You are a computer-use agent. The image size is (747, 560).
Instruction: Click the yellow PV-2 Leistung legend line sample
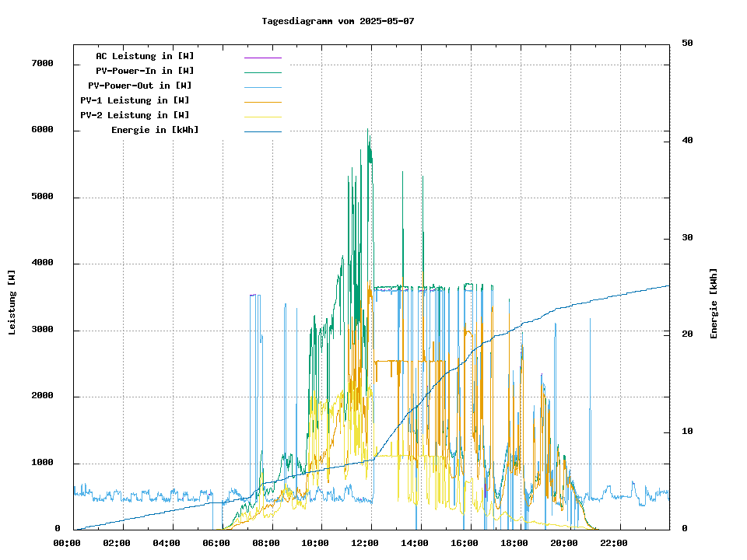262,117
